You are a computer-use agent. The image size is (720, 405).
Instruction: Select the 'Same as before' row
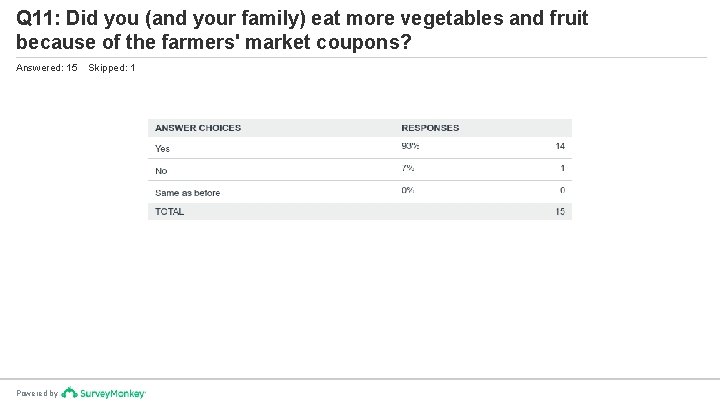(187, 192)
